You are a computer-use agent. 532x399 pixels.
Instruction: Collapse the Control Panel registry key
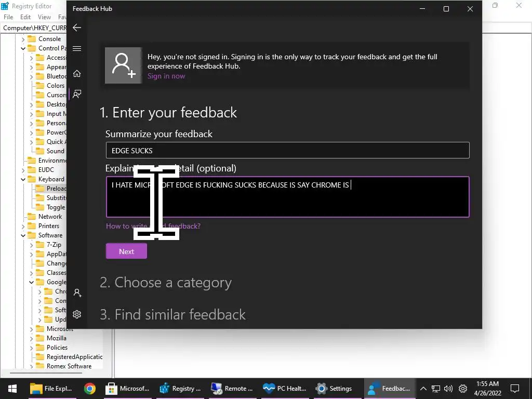tap(23, 48)
